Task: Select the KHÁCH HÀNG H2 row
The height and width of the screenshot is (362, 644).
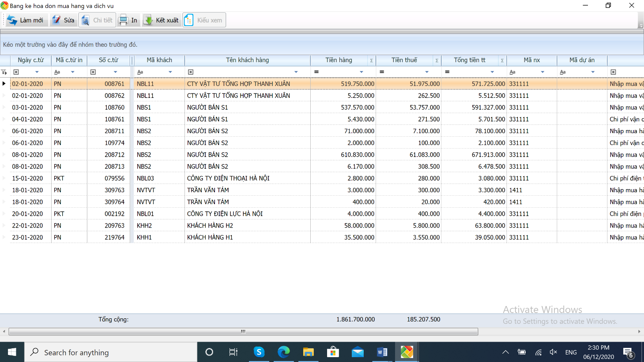Action: pyautogui.click(x=210, y=226)
